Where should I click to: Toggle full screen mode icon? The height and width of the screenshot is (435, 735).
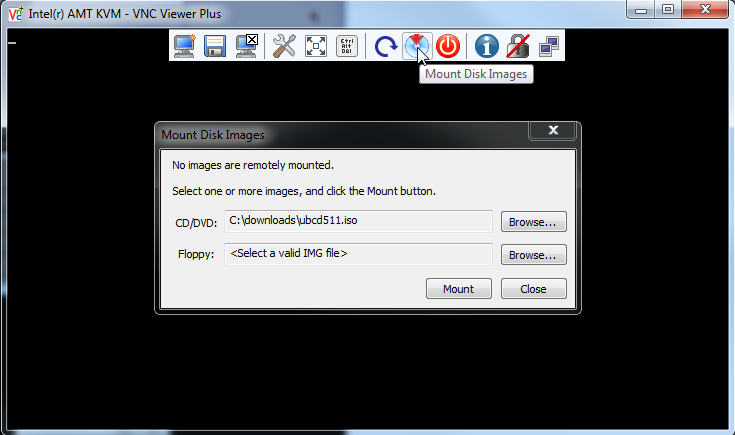316,46
